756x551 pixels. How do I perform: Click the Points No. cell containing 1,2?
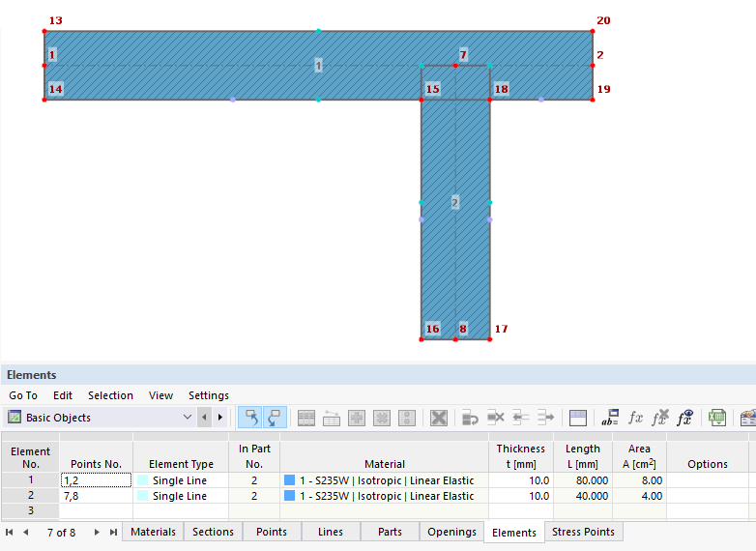point(96,480)
